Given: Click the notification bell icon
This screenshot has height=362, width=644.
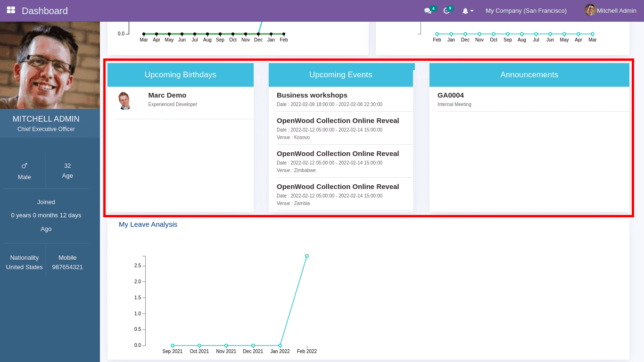Looking at the screenshot, I should click(x=465, y=11).
